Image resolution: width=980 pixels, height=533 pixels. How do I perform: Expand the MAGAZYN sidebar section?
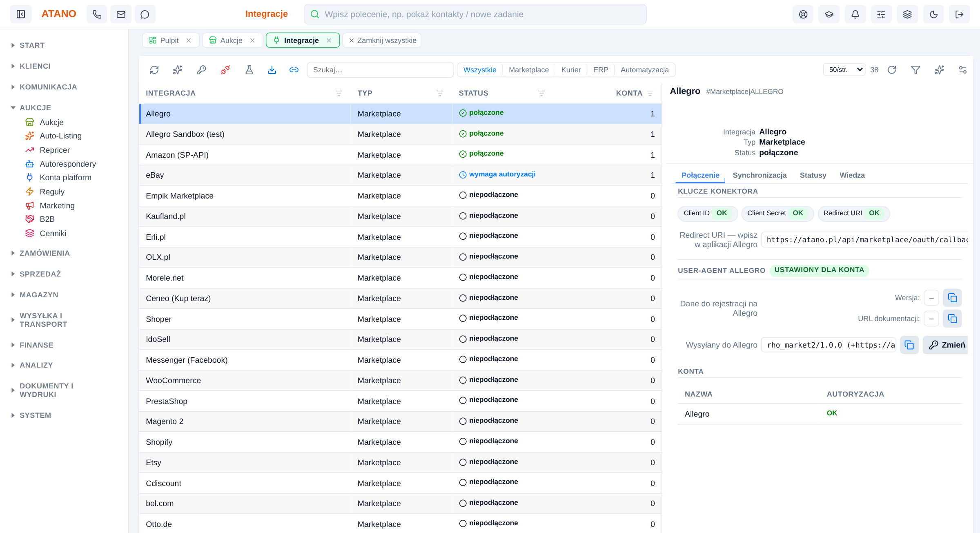click(39, 295)
